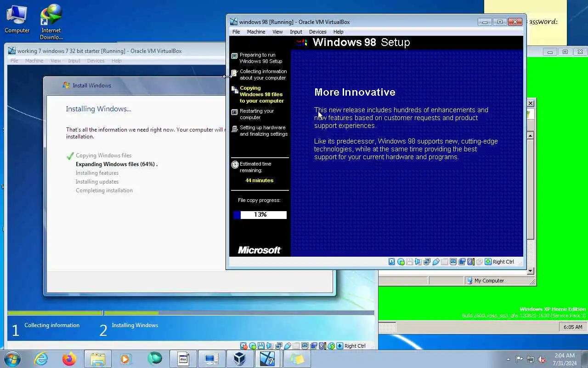Show hidden tray icons arrow
Image resolution: width=588 pixels, height=368 pixels.
pos(508,359)
